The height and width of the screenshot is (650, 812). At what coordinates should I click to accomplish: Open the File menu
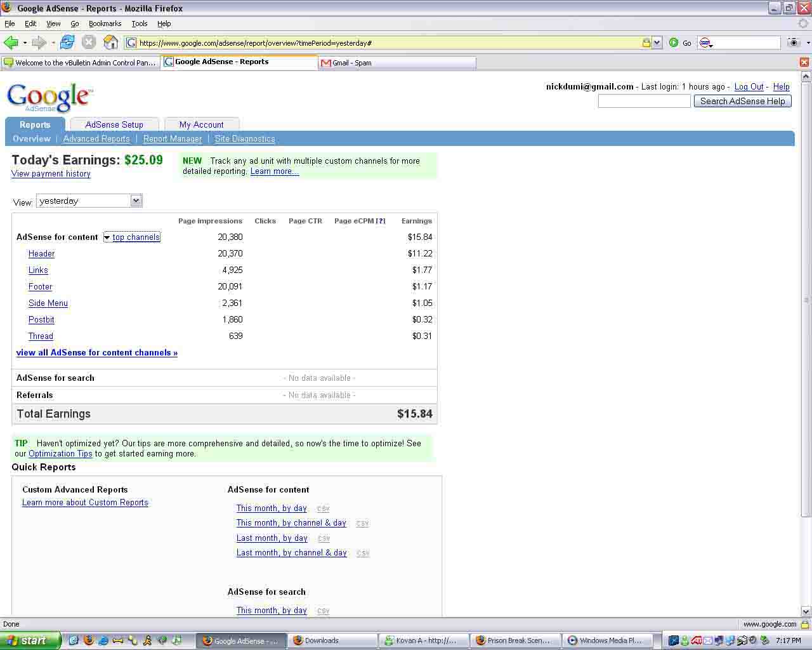click(x=10, y=23)
